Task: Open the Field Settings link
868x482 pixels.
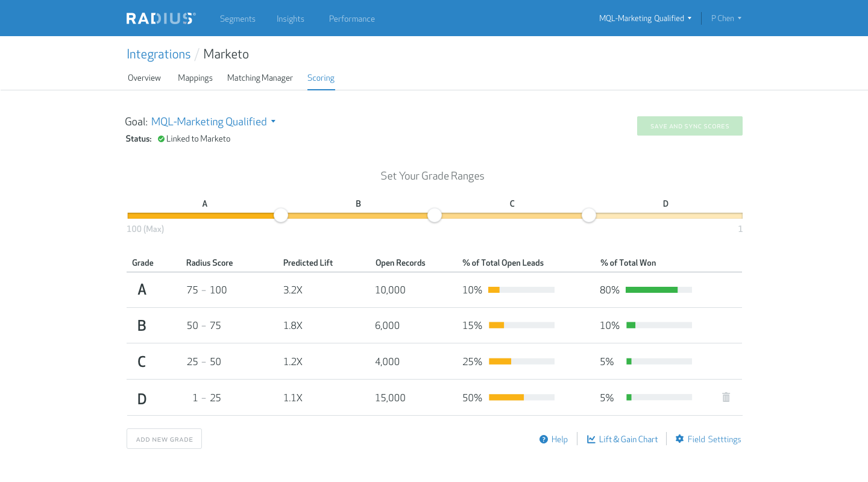Action: 714,439
